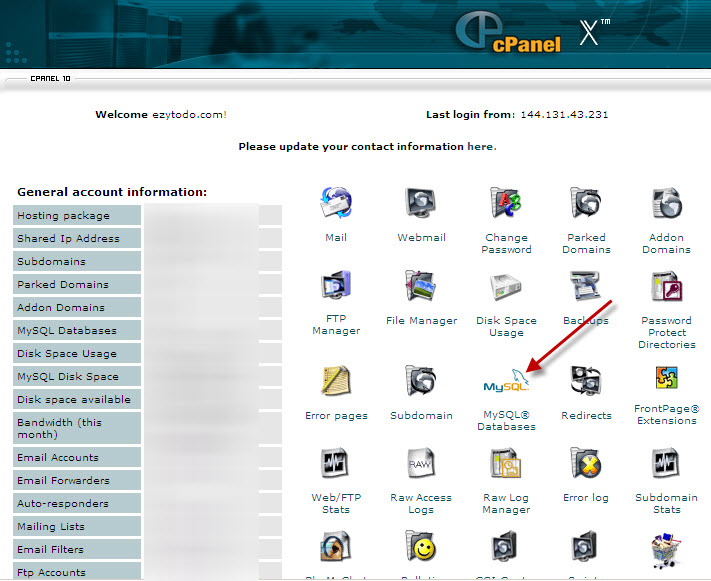711x581 pixels.
Task: Click the Web/FTP Stats label link
Action: point(336,503)
